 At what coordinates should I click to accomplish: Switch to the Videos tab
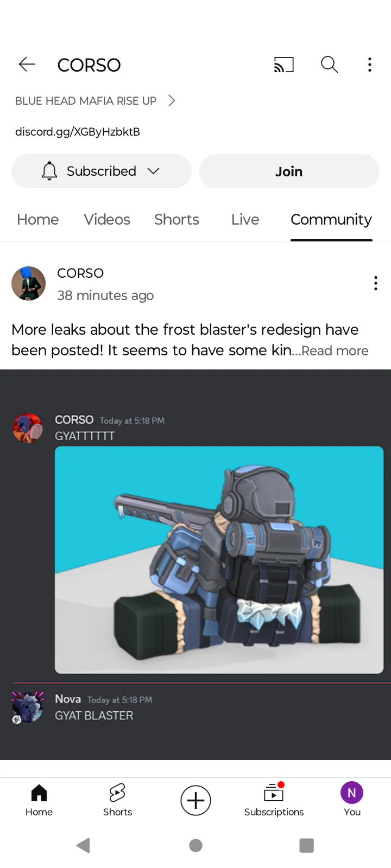[x=107, y=219]
